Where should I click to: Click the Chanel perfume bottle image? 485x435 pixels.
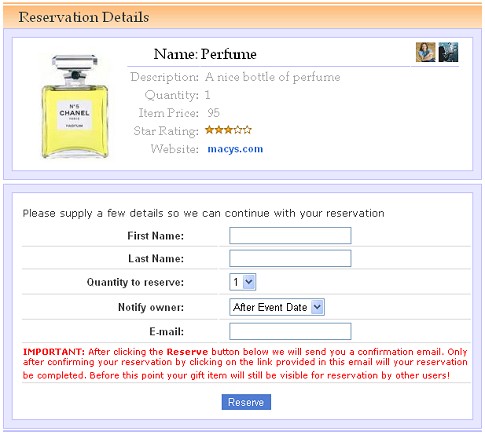tap(75, 106)
